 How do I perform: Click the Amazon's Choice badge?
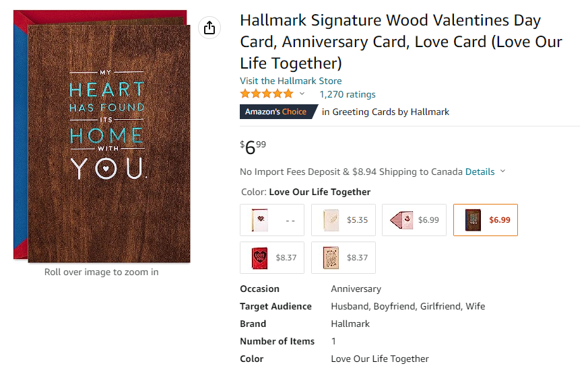(278, 112)
